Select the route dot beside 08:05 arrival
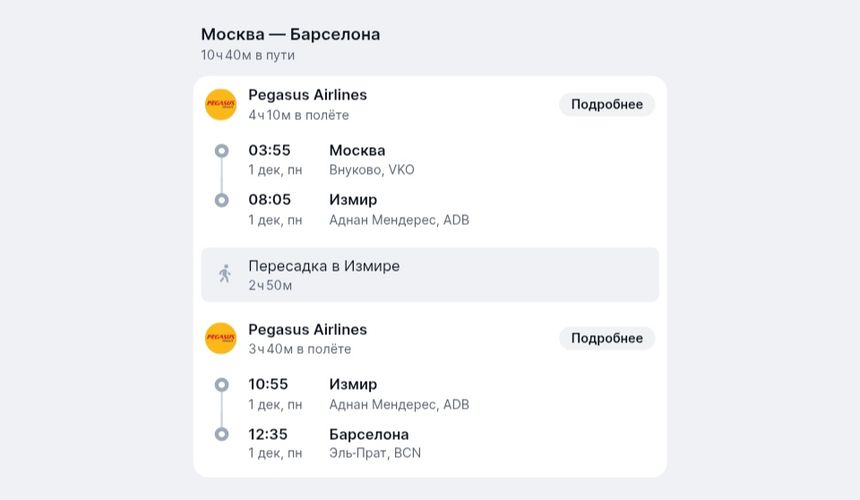 [x=222, y=200]
